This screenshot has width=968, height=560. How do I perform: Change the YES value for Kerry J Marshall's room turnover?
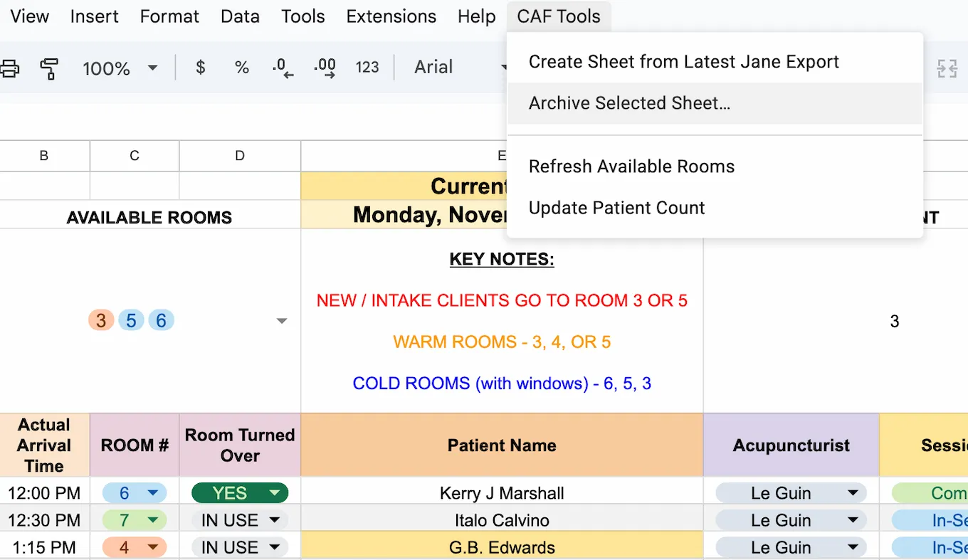point(239,492)
